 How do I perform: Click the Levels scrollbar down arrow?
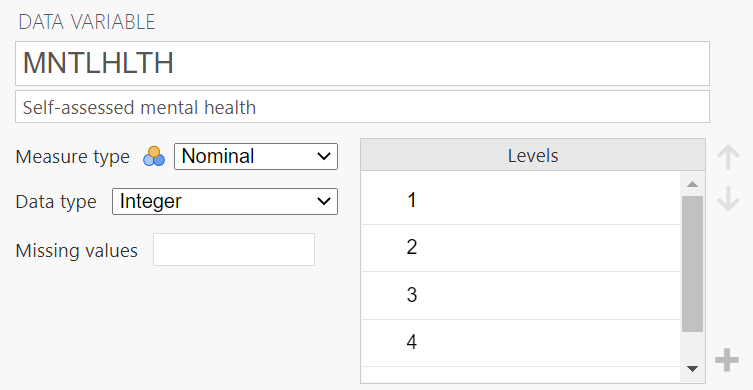coord(692,369)
